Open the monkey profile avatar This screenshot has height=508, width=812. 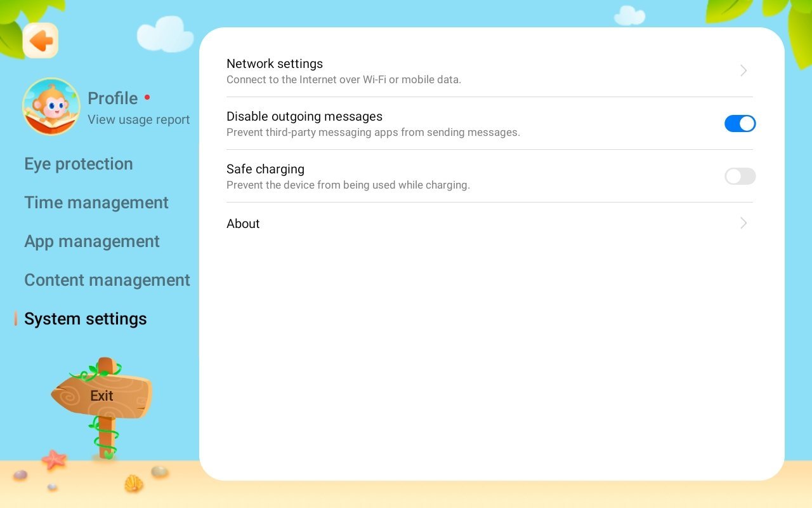coord(51,107)
